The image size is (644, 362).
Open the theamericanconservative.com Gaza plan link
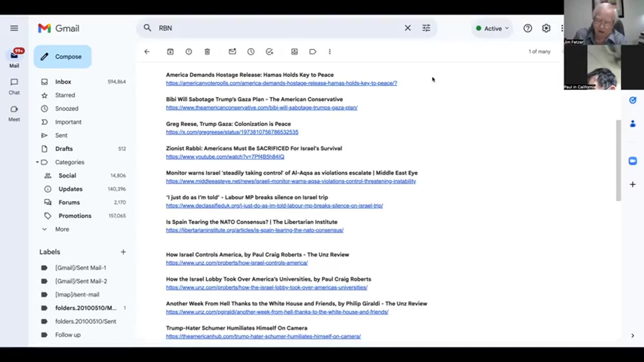(262, 108)
